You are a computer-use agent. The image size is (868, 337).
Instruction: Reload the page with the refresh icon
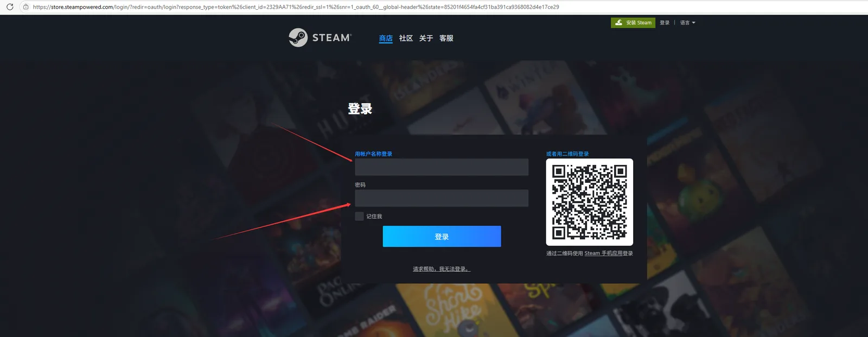[x=9, y=7]
